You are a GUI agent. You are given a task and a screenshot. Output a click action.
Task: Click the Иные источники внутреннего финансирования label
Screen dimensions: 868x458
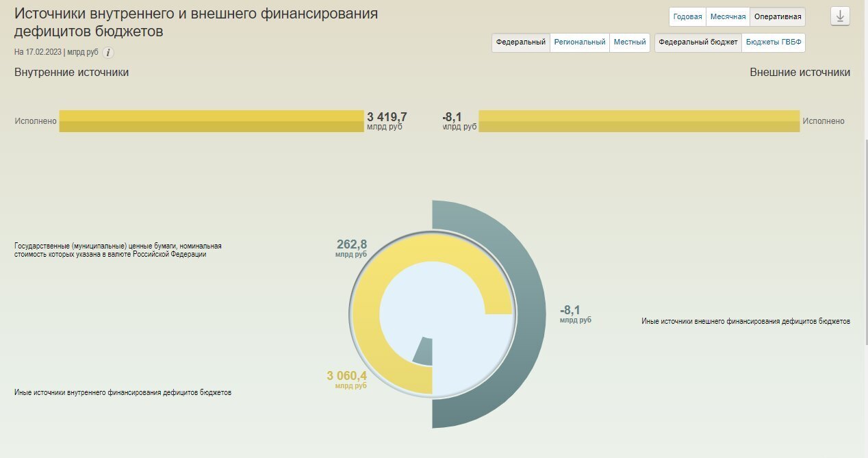[122, 392]
